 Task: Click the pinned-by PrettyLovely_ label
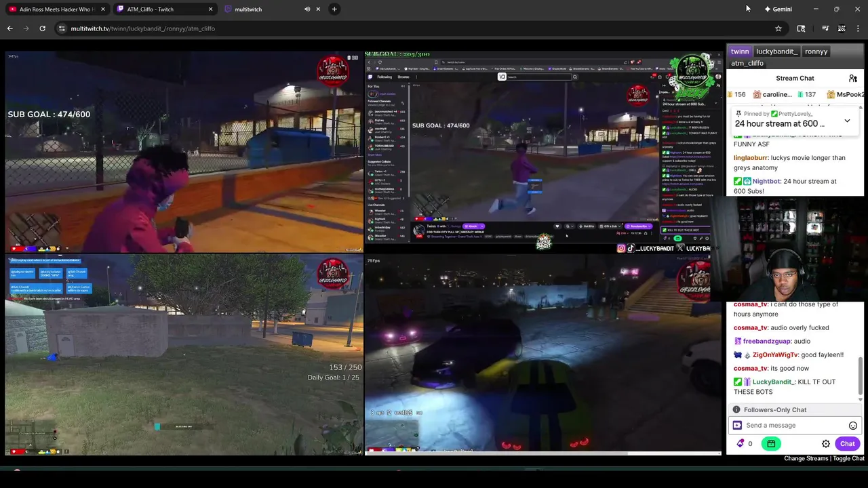coord(772,114)
